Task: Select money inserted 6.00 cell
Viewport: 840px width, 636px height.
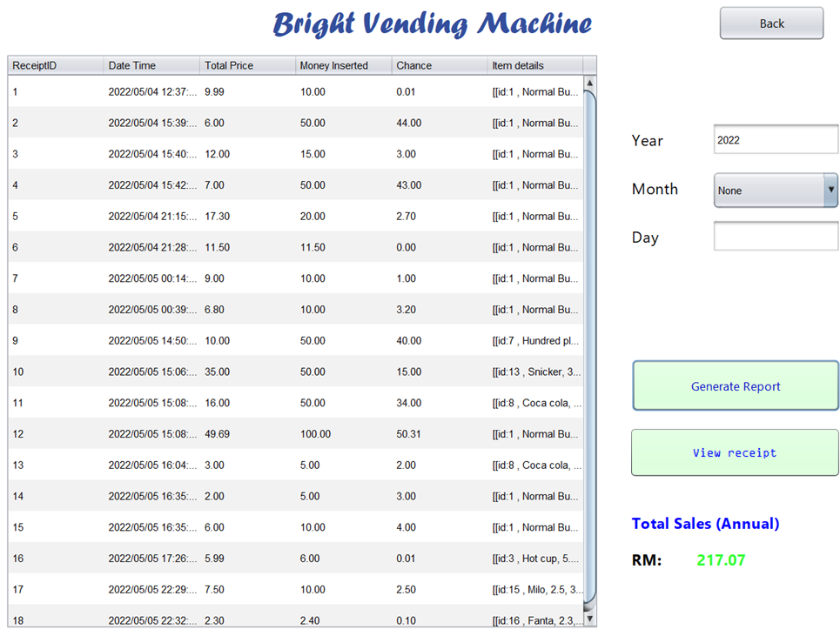Action: pyautogui.click(x=343, y=558)
